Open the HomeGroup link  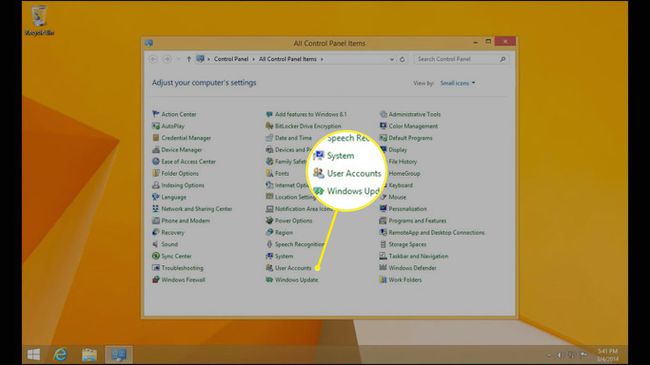pos(404,173)
